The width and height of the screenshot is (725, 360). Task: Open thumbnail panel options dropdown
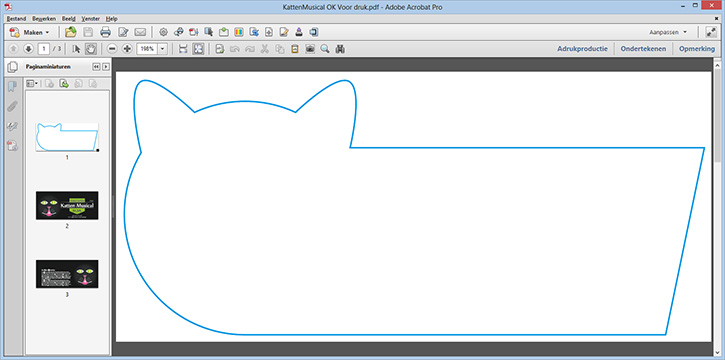coord(32,84)
